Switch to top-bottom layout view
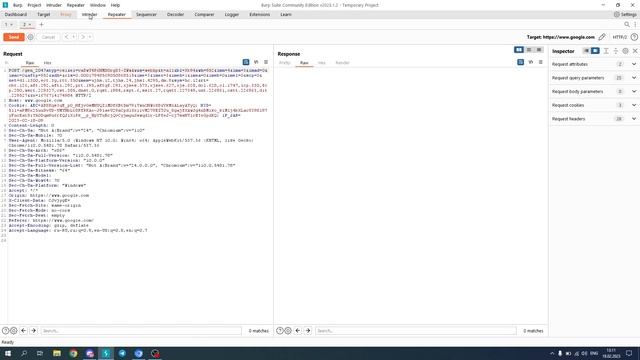640x360 pixels. [x=529, y=50]
